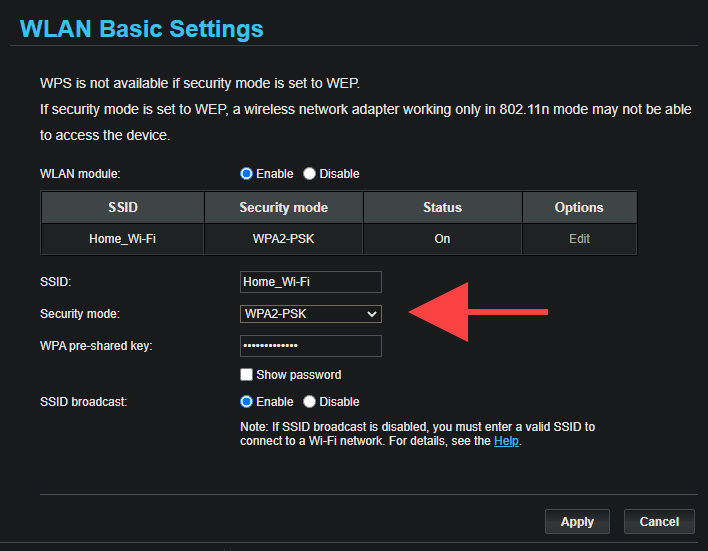Click the Home_Wi-Fi cell in the table
This screenshot has width=708, height=551.
[x=122, y=239]
